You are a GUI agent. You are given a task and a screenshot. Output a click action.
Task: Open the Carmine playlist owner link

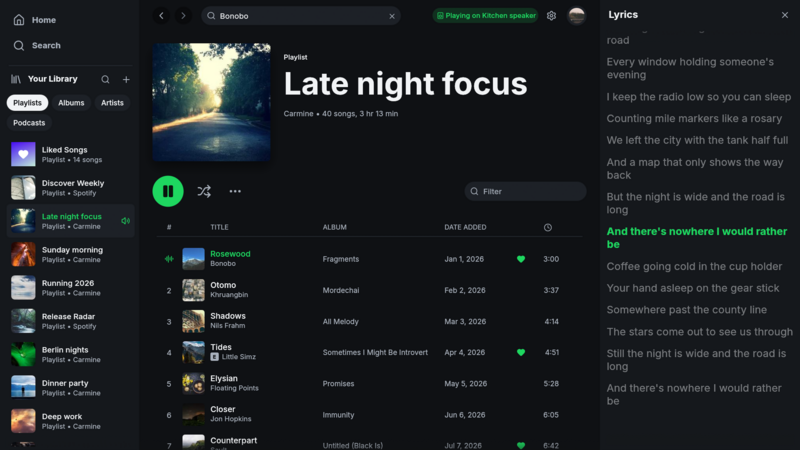pyautogui.click(x=298, y=114)
